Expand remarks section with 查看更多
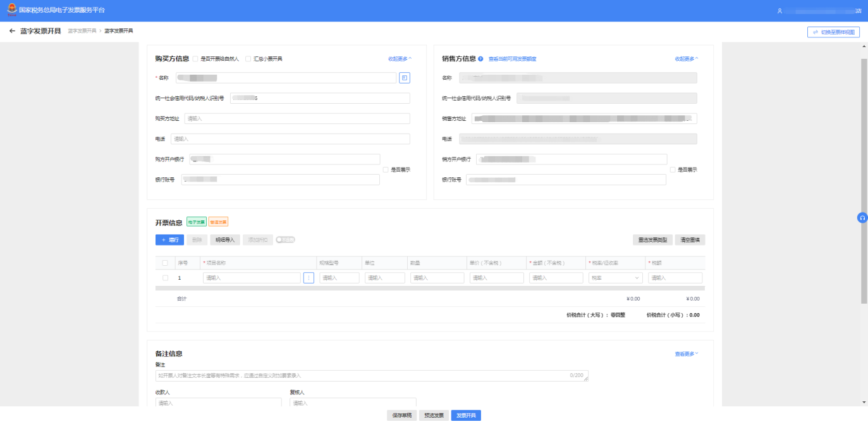Image resolution: width=868 pixels, height=424 pixels. 686,354
